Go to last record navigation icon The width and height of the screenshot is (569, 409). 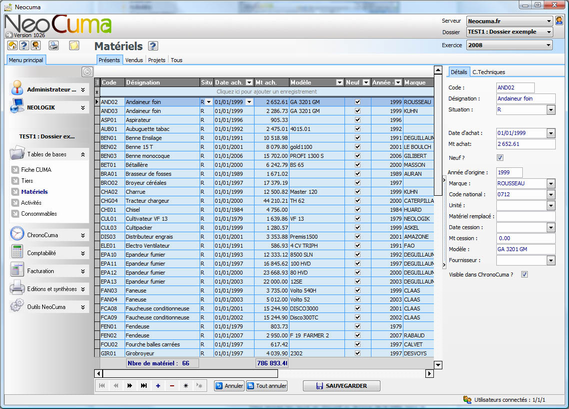pos(144,385)
